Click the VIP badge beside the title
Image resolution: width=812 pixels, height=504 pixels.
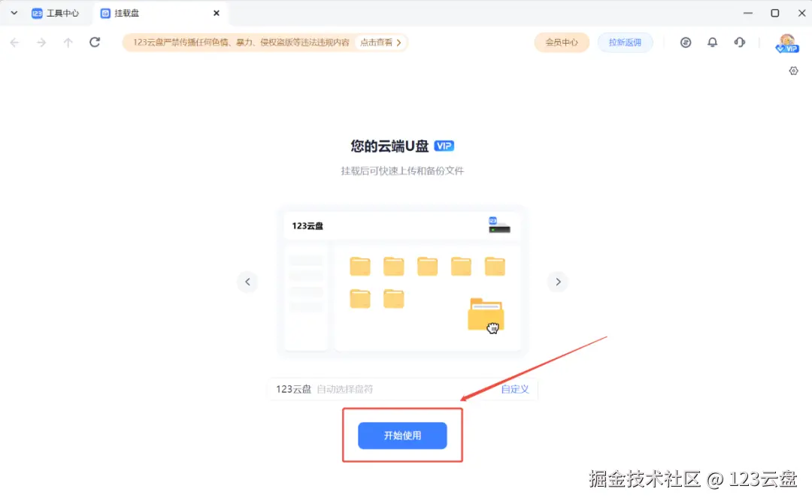(444, 146)
